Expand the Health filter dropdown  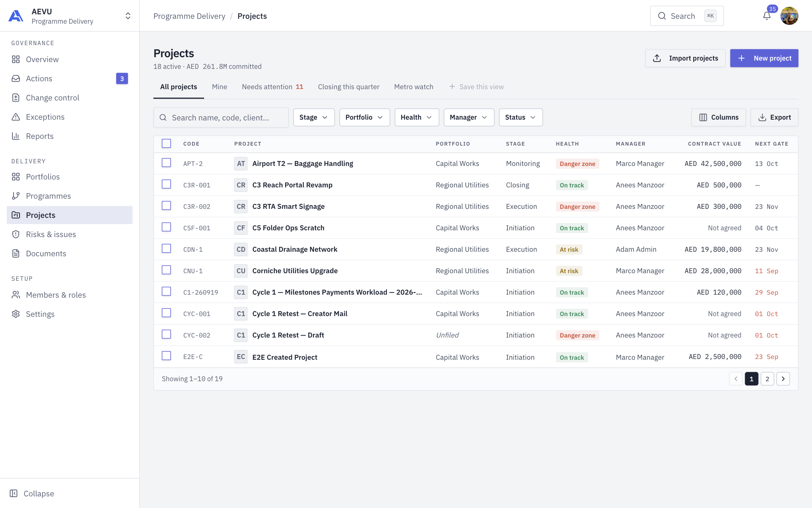417,117
